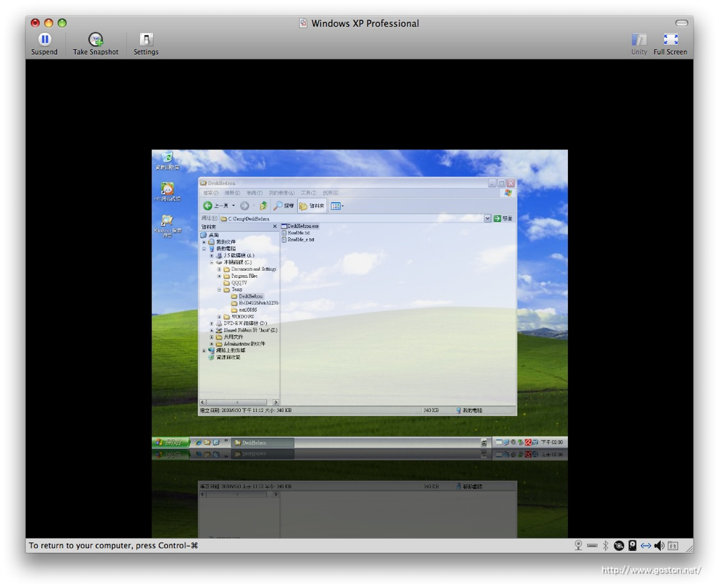Collapse the Temp folder node

pos(219,290)
